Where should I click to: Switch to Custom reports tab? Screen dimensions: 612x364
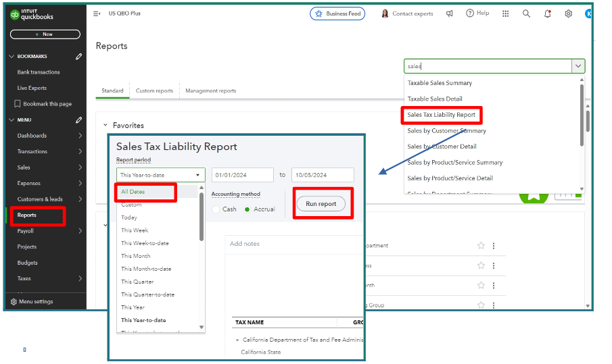(155, 90)
